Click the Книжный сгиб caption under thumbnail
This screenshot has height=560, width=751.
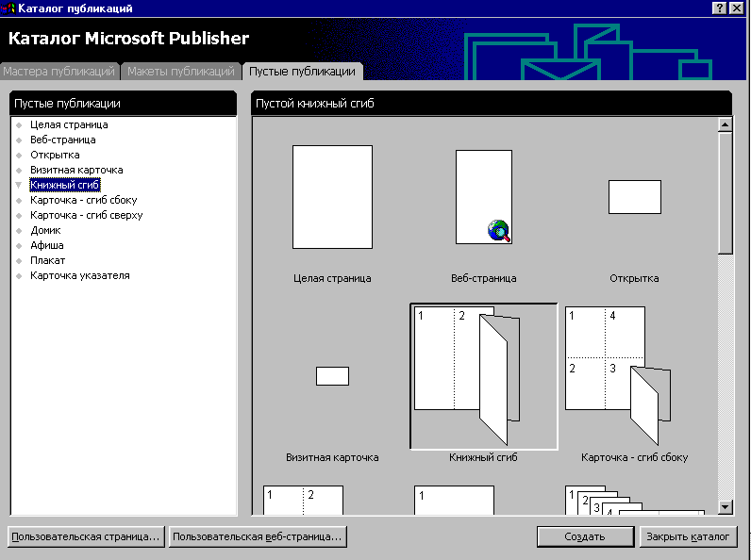483,457
